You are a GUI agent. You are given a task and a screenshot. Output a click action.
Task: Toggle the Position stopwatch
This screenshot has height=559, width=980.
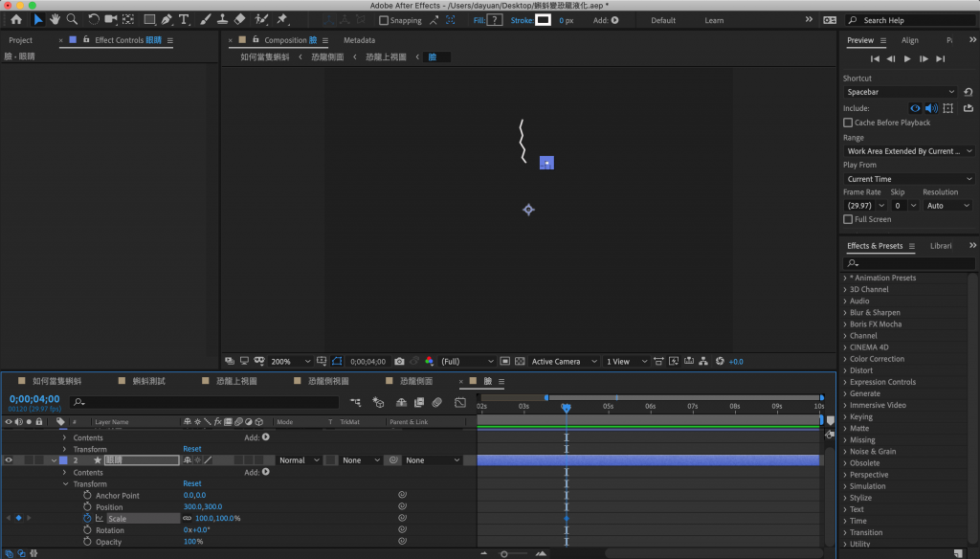[87, 507]
